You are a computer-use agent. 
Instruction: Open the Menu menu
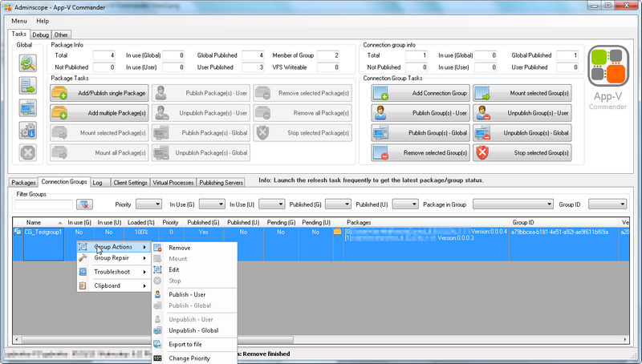[19, 21]
